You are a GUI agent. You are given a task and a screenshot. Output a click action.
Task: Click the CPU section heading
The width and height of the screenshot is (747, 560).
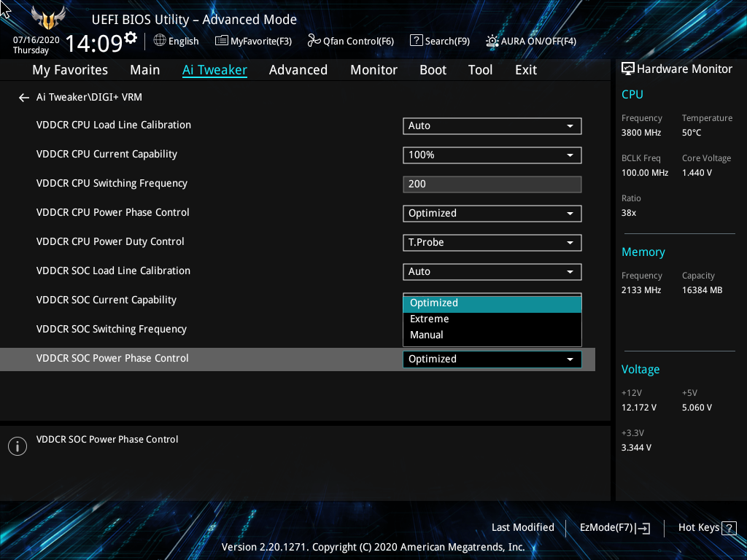(632, 94)
